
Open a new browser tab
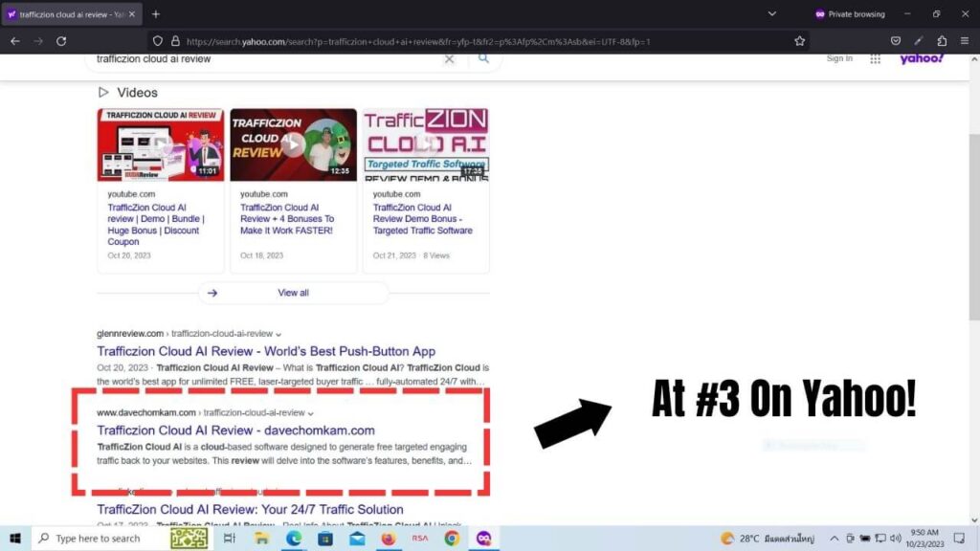(156, 13)
